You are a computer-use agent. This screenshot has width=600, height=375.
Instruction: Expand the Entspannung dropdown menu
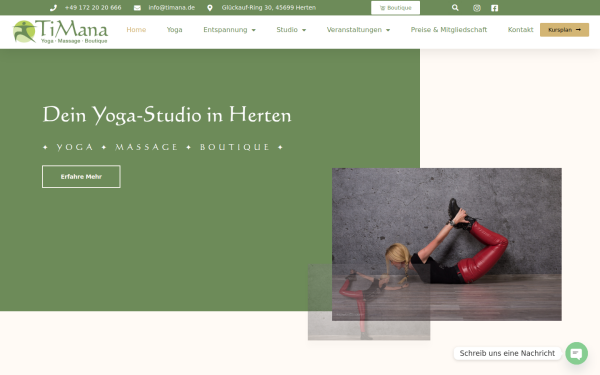click(229, 30)
